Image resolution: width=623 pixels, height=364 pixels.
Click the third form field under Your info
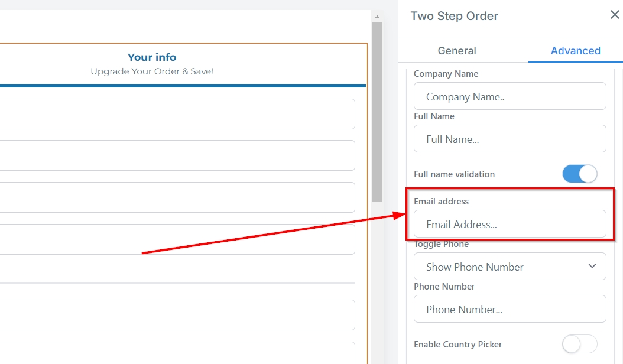coord(177,197)
